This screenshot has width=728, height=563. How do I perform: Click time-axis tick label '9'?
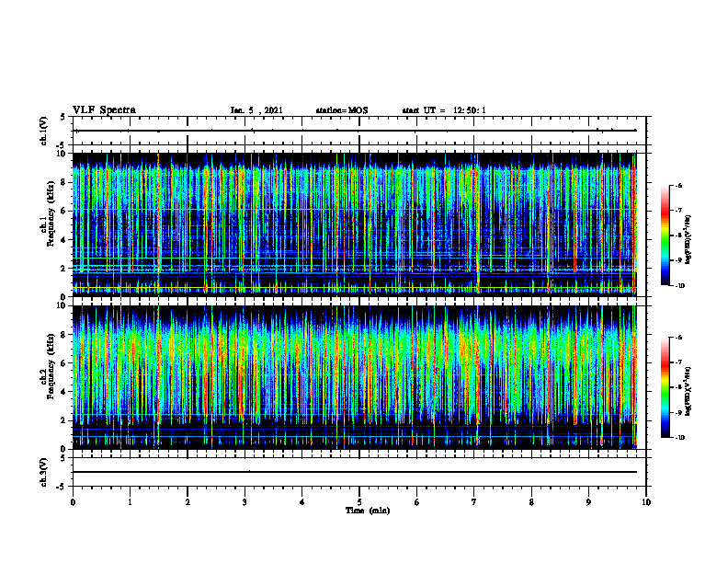coord(588,502)
